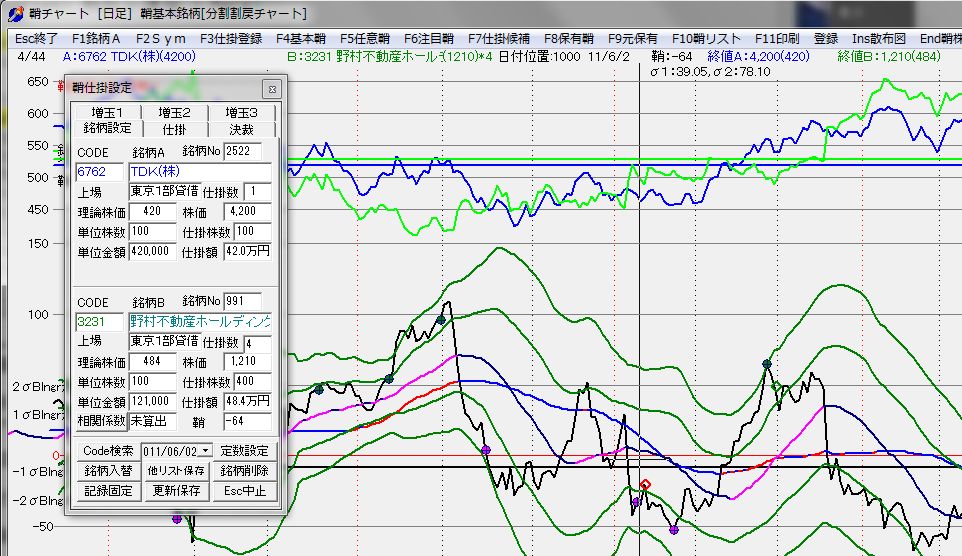Click the Code検索 button
962x556 pixels.
[108, 451]
